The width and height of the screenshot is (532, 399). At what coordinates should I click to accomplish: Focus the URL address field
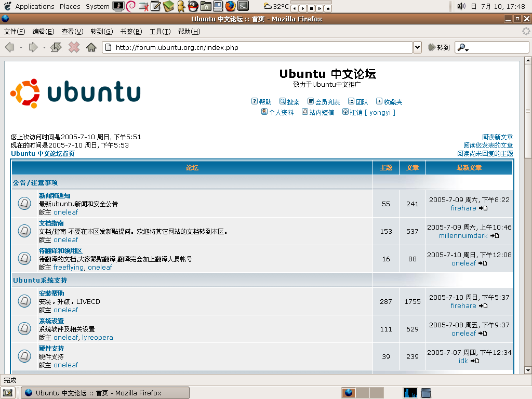(257, 47)
